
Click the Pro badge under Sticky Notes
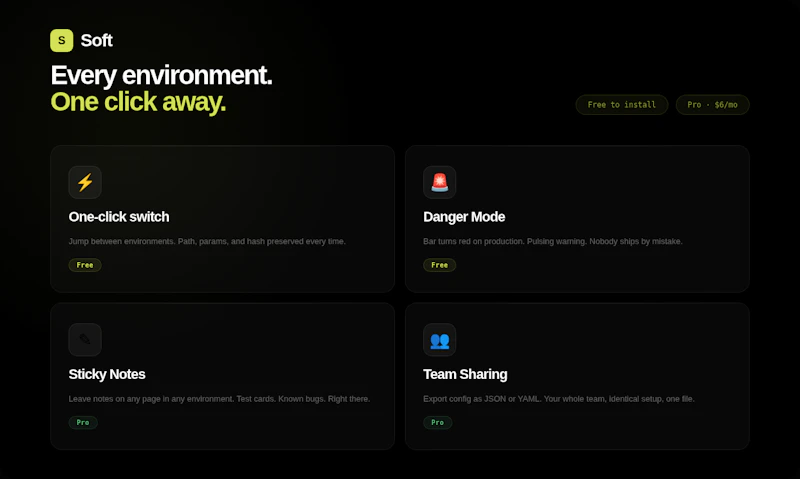pos(83,422)
